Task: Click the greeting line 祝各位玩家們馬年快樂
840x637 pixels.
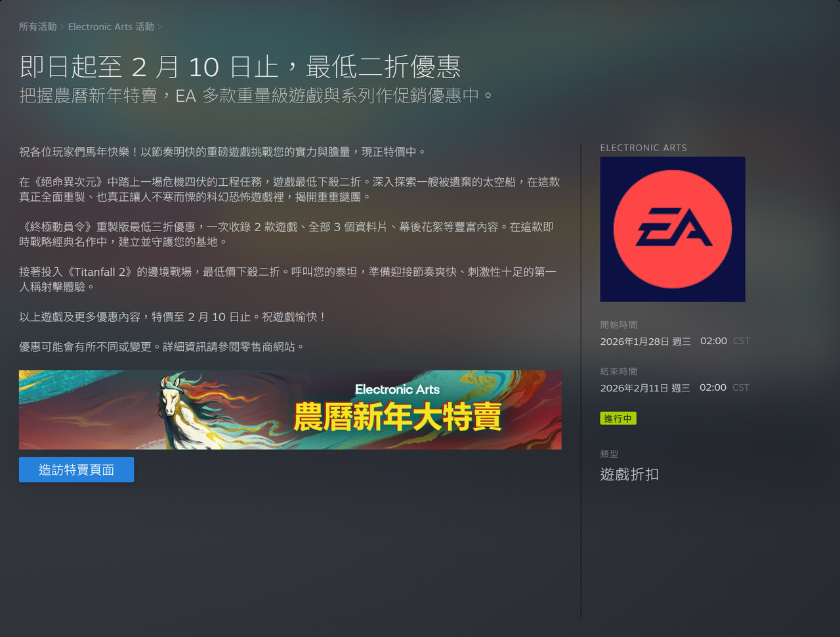Action: [x=222, y=152]
